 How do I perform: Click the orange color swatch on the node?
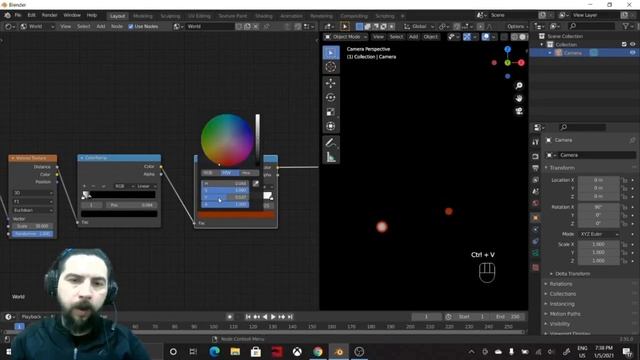tap(236, 215)
